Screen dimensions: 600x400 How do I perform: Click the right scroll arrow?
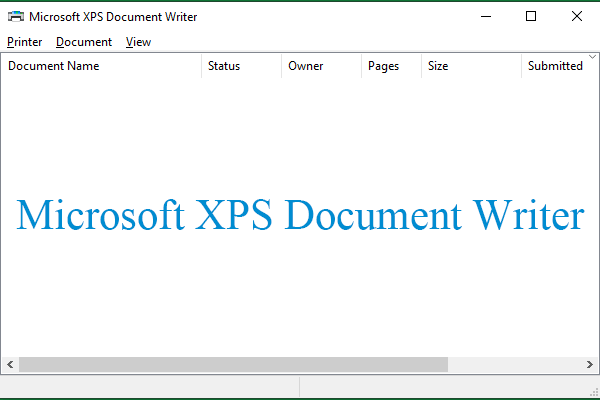(590, 364)
